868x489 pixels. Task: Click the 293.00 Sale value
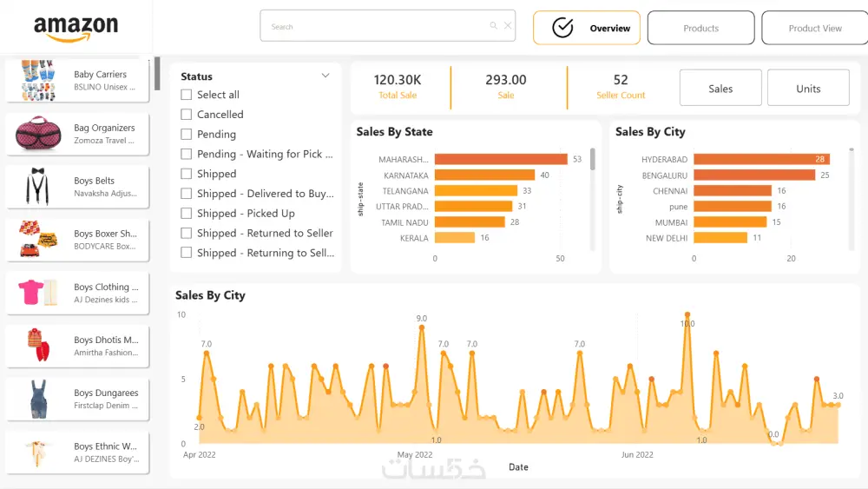point(506,80)
